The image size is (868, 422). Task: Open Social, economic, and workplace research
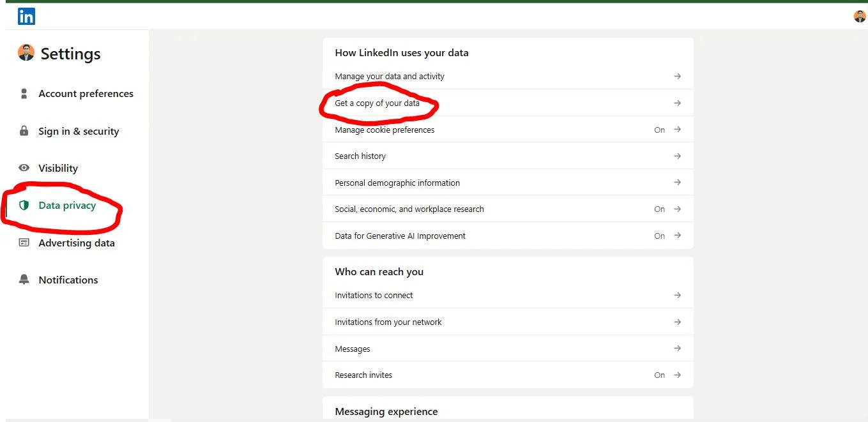tap(508, 209)
